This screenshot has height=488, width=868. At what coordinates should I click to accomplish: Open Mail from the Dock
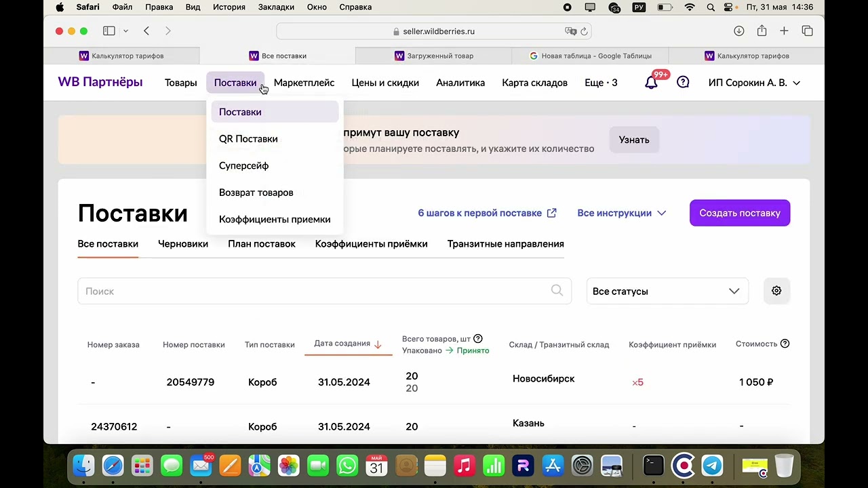pyautogui.click(x=201, y=466)
